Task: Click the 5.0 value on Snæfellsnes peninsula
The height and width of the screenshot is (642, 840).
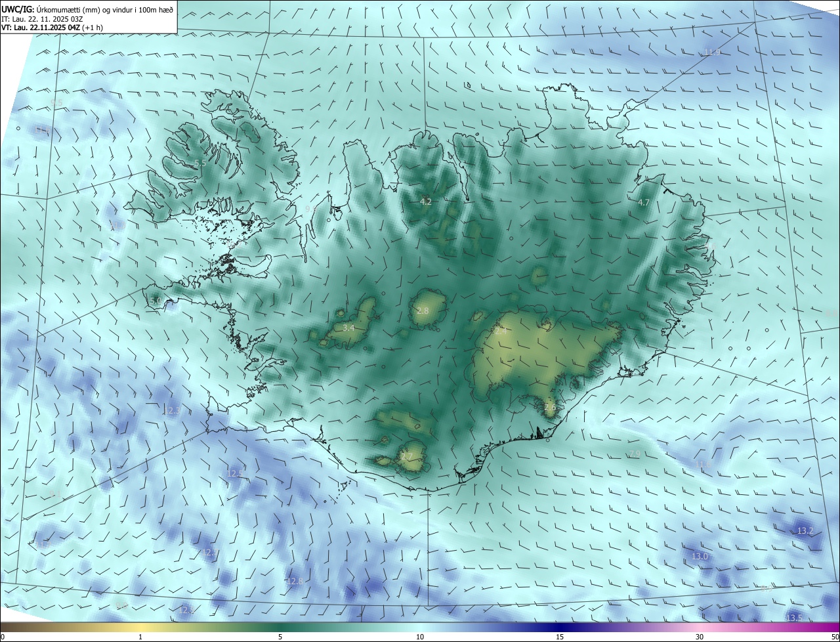Action: 156,301
